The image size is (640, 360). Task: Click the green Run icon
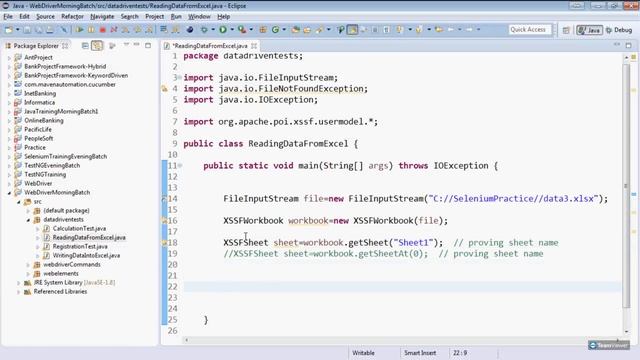pyautogui.click(x=223, y=30)
